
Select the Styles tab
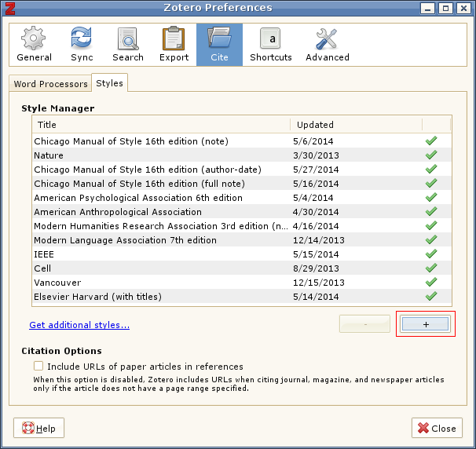click(109, 83)
